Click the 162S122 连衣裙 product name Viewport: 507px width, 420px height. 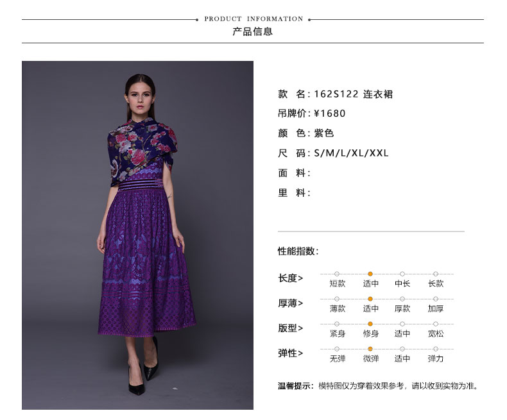click(354, 94)
